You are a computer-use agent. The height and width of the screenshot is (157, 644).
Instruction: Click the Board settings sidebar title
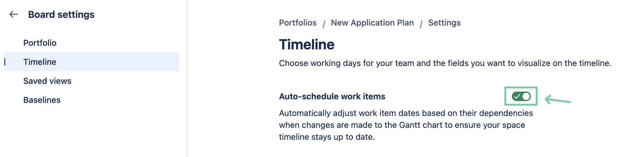(x=61, y=15)
